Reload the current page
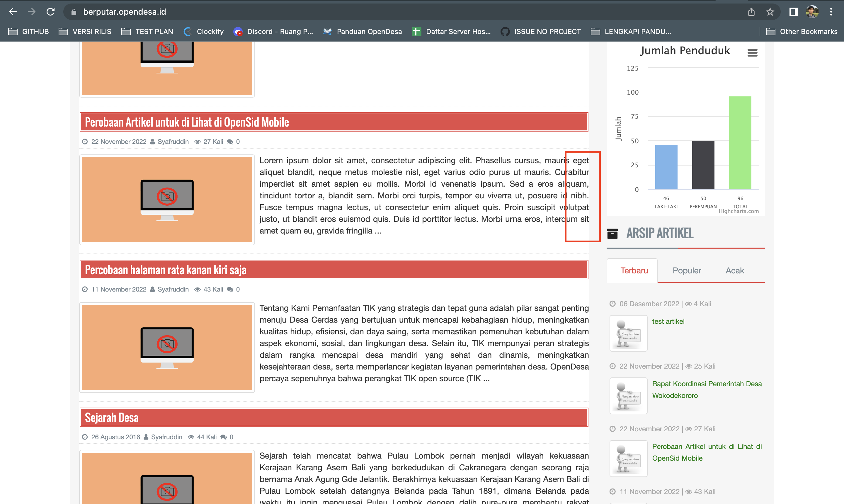 [50, 11]
